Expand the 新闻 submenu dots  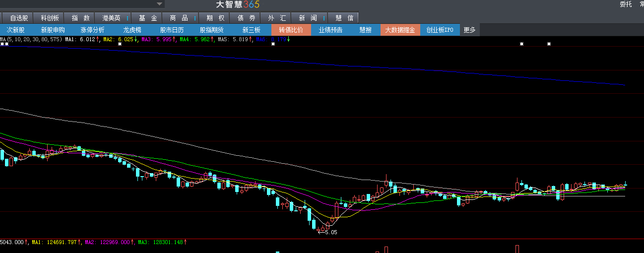click(x=324, y=18)
